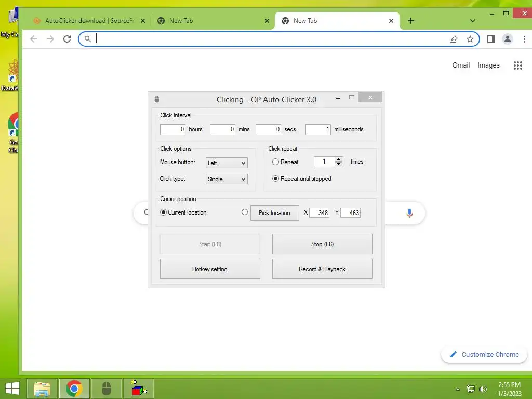
Task: Open Chrome's three-dot menu
Action: point(524,39)
